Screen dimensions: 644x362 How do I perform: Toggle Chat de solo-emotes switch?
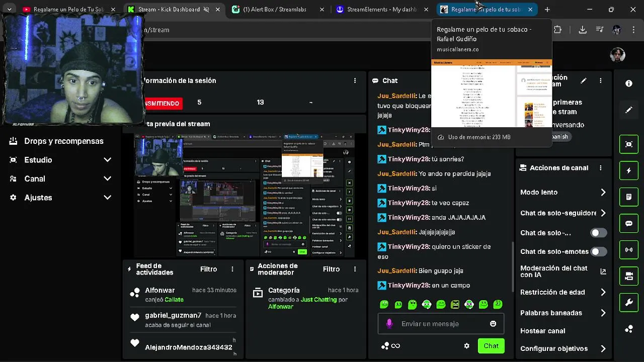598,251
